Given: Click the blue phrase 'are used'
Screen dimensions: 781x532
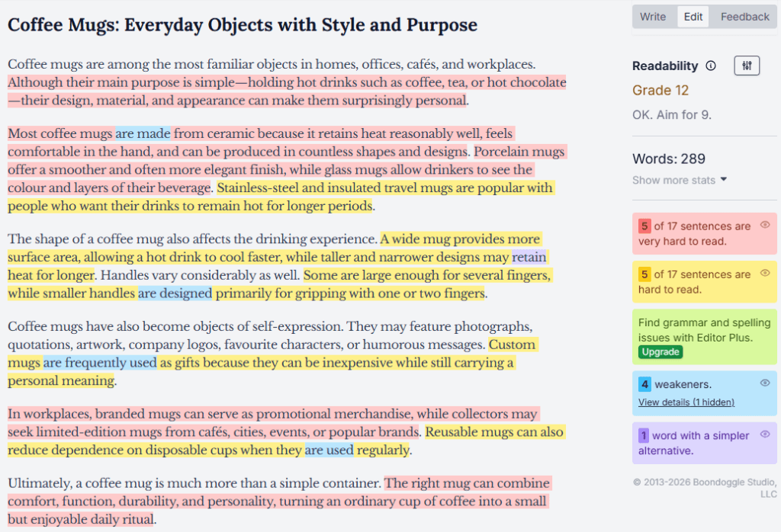Looking at the screenshot, I should (329, 450).
